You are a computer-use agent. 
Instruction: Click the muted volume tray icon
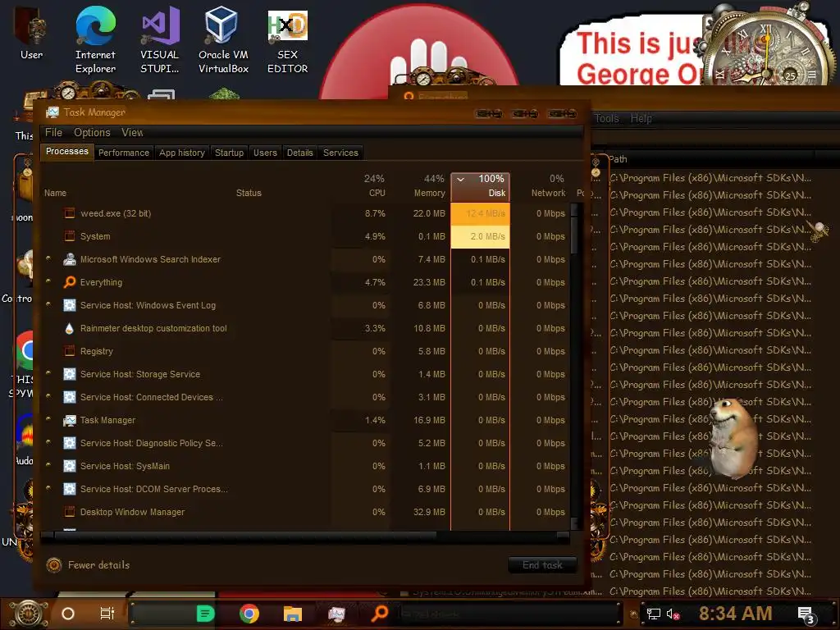point(673,614)
